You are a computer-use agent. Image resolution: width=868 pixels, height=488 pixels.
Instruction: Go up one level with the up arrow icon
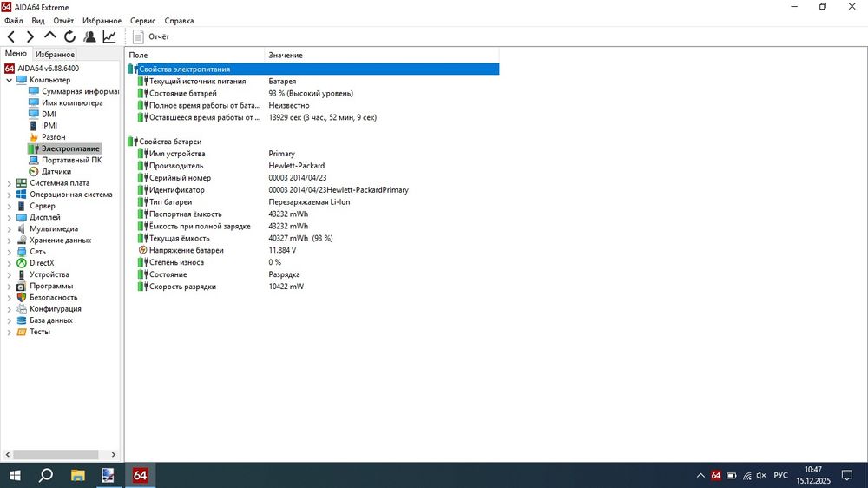(x=49, y=36)
